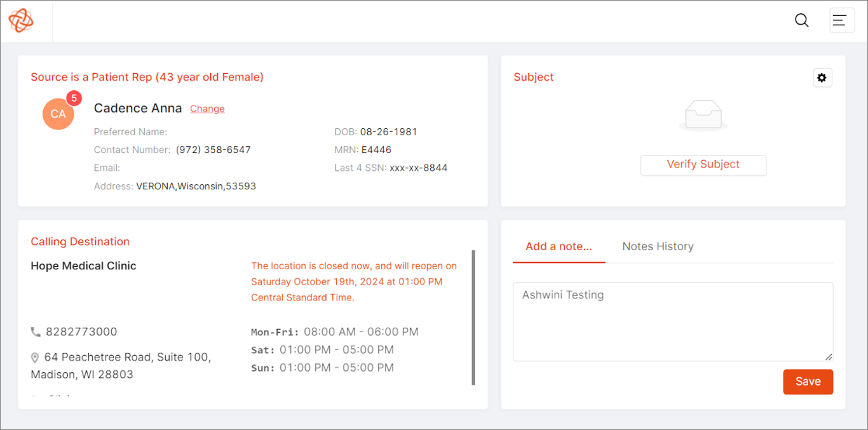Open the hamburger menu icon
868x430 pixels.
[x=841, y=20]
